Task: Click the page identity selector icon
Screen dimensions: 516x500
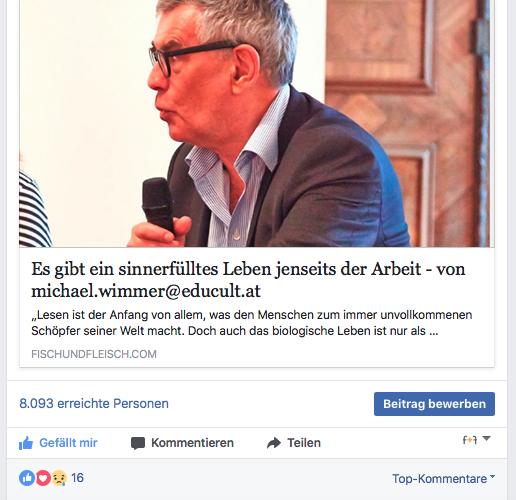Action: 470,440
